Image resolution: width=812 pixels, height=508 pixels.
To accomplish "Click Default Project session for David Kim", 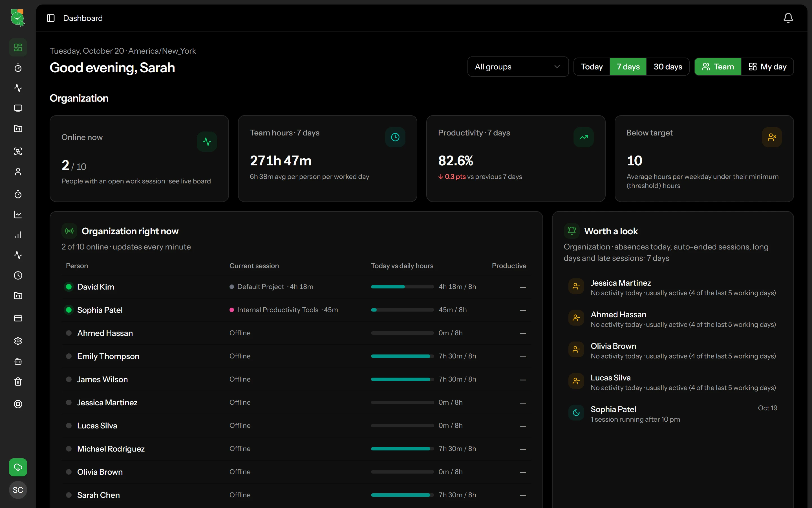I will 261,286.
